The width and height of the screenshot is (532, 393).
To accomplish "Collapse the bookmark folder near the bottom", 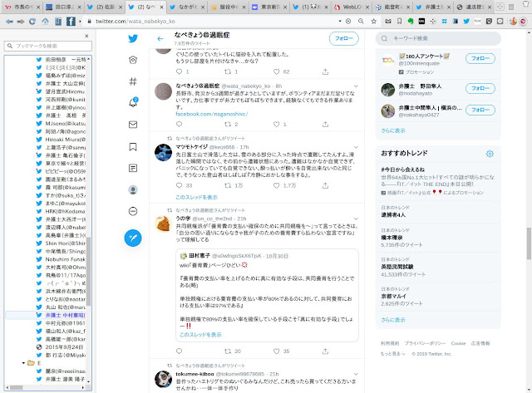I will pos(23,363).
